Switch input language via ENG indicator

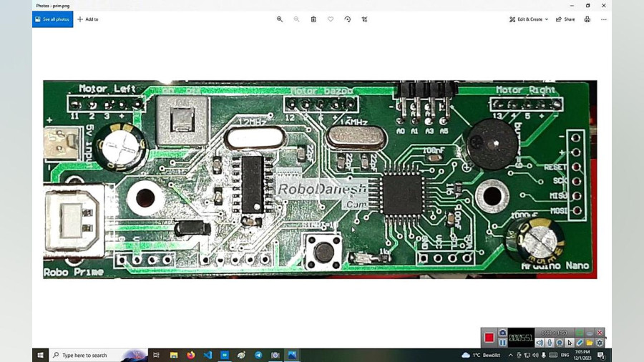pyautogui.click(x=565, y=355)
